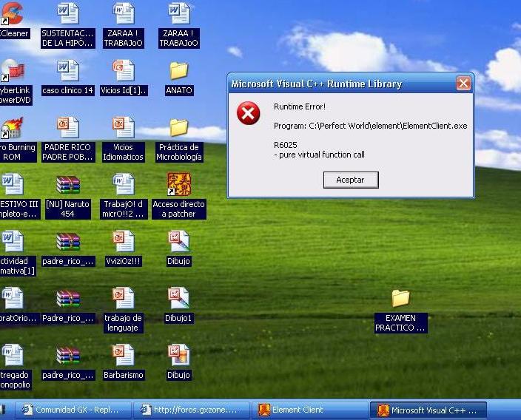Click the R6025 error code text
Image resolution: width=521 pixels, height=420 pixels.
[x=286, y=145]
